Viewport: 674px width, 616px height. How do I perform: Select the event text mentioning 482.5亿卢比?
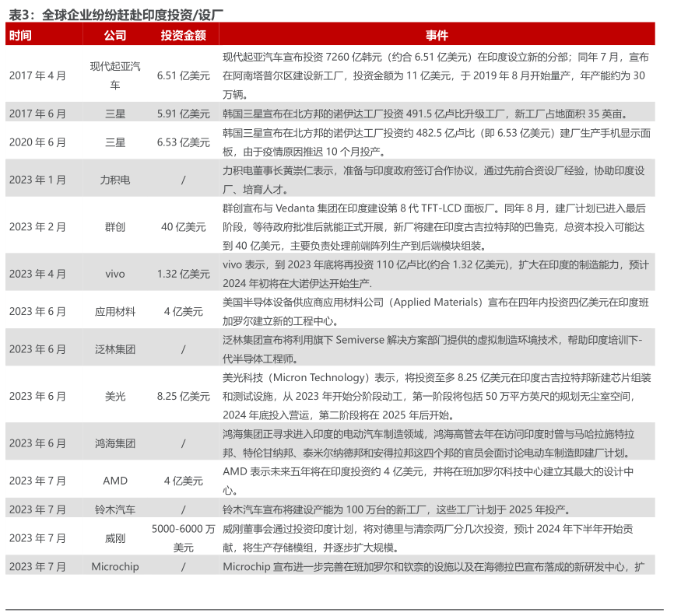tap(437, 142)
